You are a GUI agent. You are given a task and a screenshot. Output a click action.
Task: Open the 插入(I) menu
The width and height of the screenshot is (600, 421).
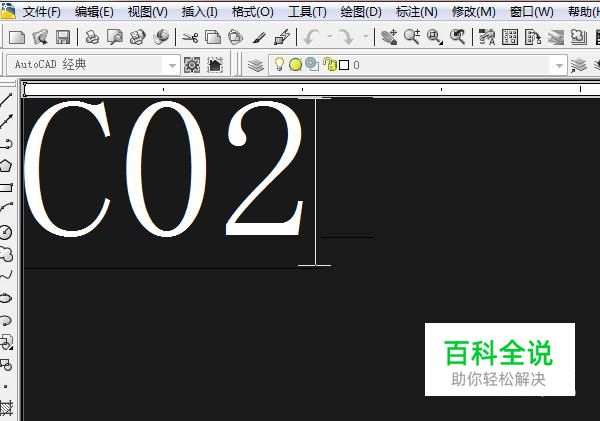coord(199,12)
